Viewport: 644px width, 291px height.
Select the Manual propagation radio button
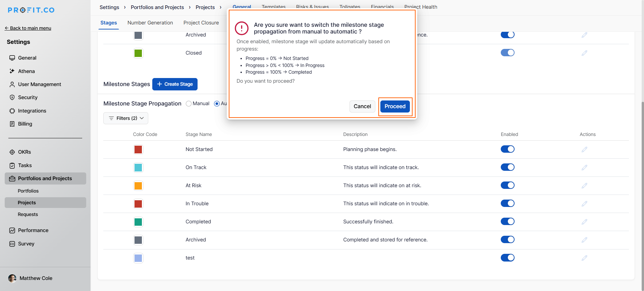point(189,104)
